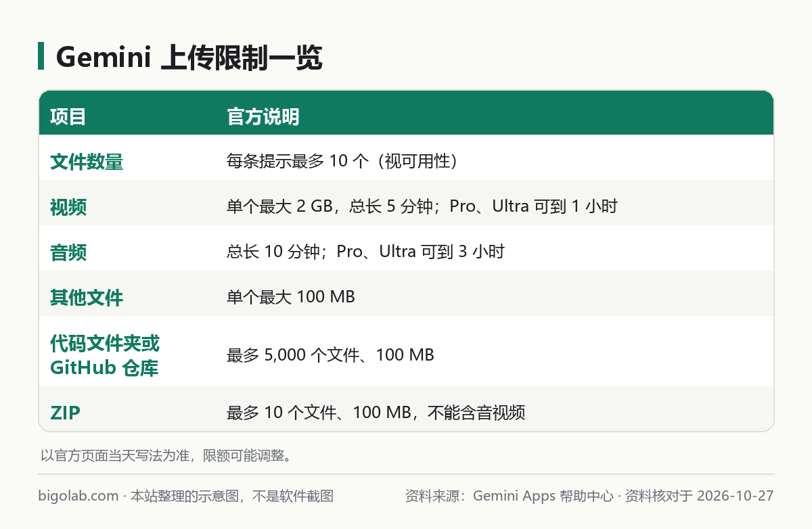Select the "其他文件" row label

87,298
